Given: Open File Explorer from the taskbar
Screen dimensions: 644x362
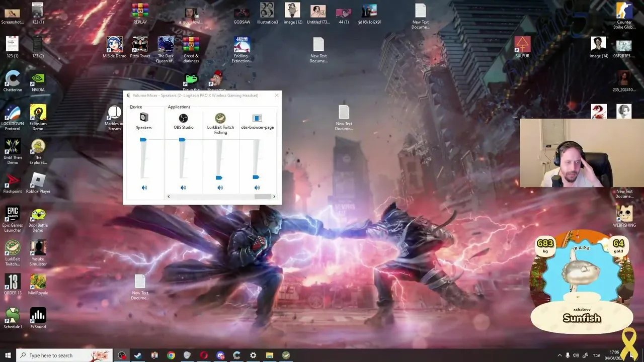Looking at the screenshot, I should pyautogui.click(x=270, y=355).
